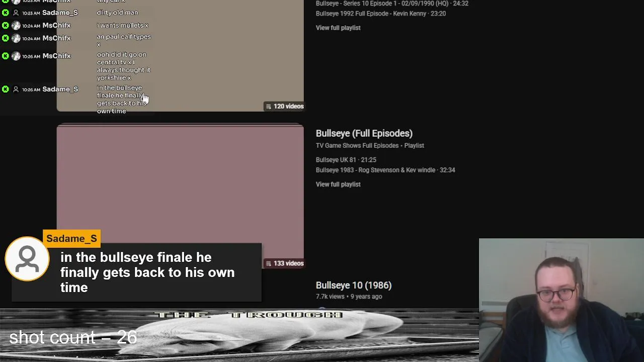644x362 pixels.
Task: Open TV Game Shows Full Episodes channel
Action: (357, 145)
